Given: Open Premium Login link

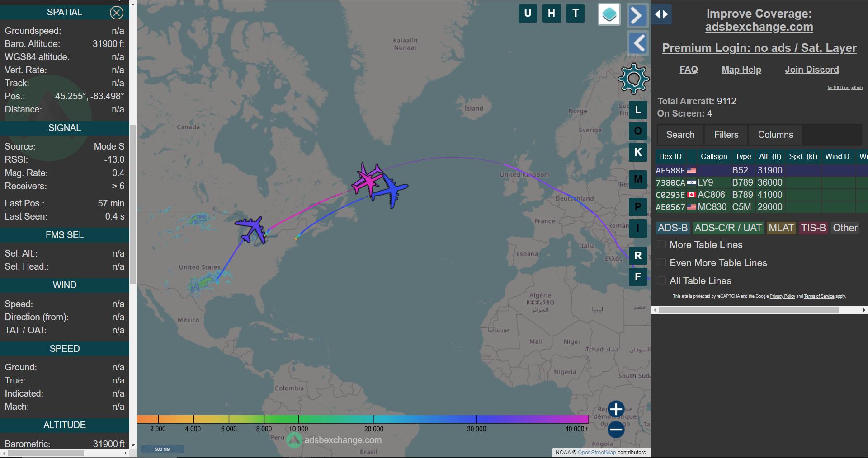Looking at the screenshot, I should tap(759, 48).
